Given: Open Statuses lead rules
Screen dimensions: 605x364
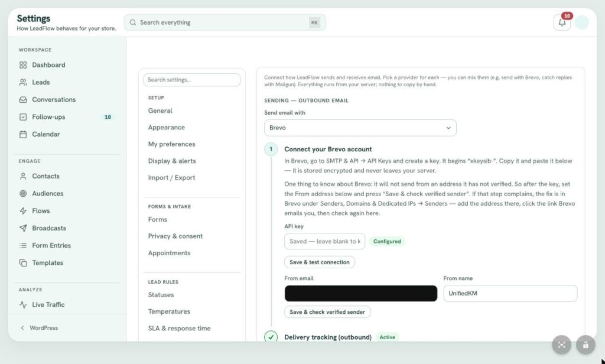Looking at the screenshot, I should pos(161,295).
